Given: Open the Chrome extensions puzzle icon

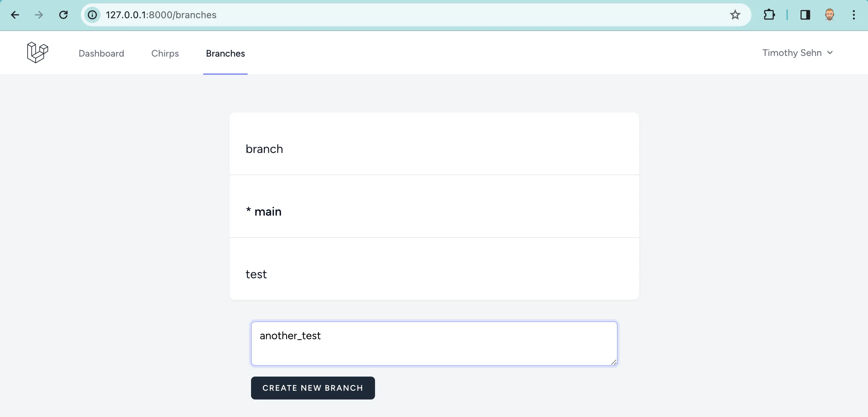Looking at the screenshot, I should click(x=769, y=14).
